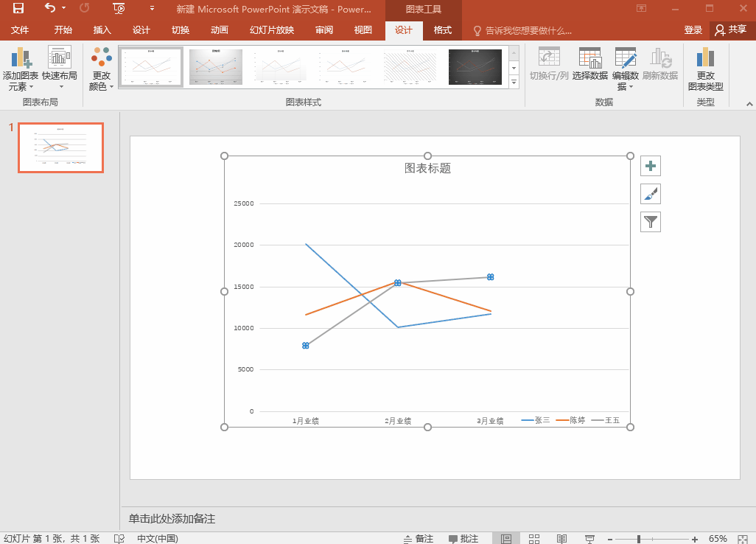Select the 陈婷 legend entry
Viewport: 756px width, 544px height.
pyautogui.click(x=570, y=420)
